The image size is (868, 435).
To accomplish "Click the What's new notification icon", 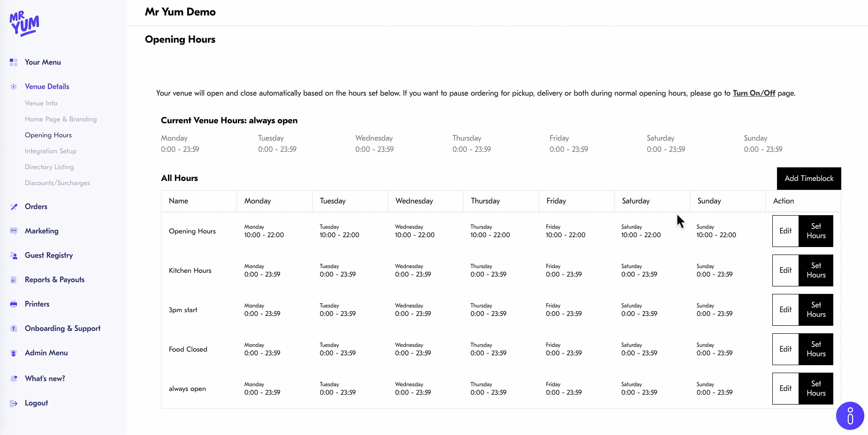I will pyautogui.click(x=14, y=379).
